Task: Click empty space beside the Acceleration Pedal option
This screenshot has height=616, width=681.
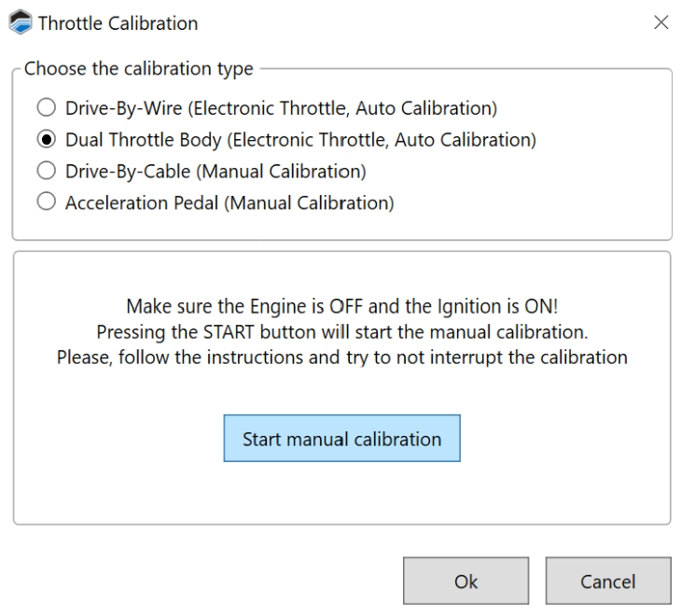Action: pyautogui.click(x=532, y=203)
